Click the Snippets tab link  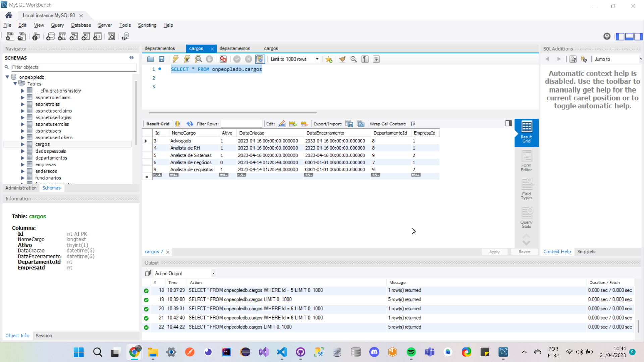586,252
